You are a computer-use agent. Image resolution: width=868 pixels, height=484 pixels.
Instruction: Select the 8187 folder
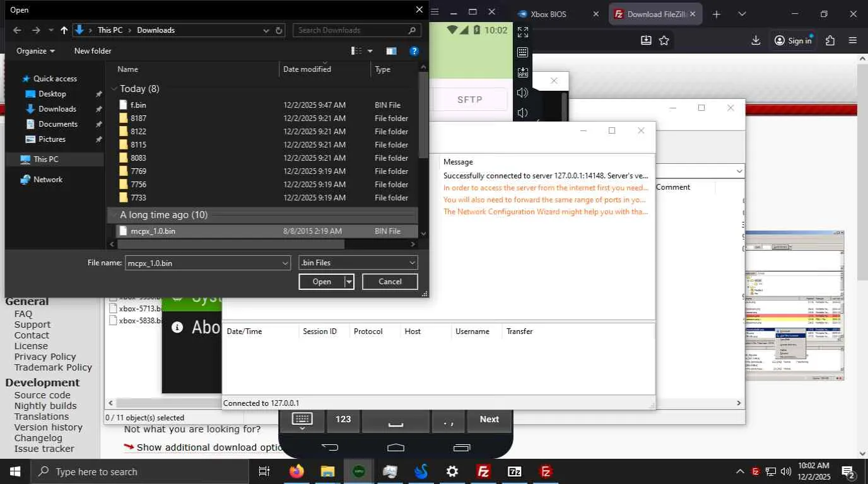coord(138,118)
